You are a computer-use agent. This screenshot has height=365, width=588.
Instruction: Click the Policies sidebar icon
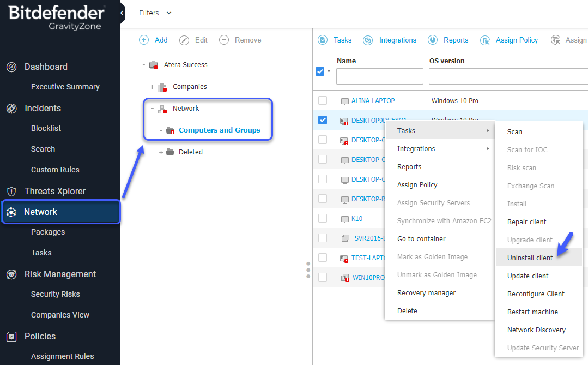(11, 337)
